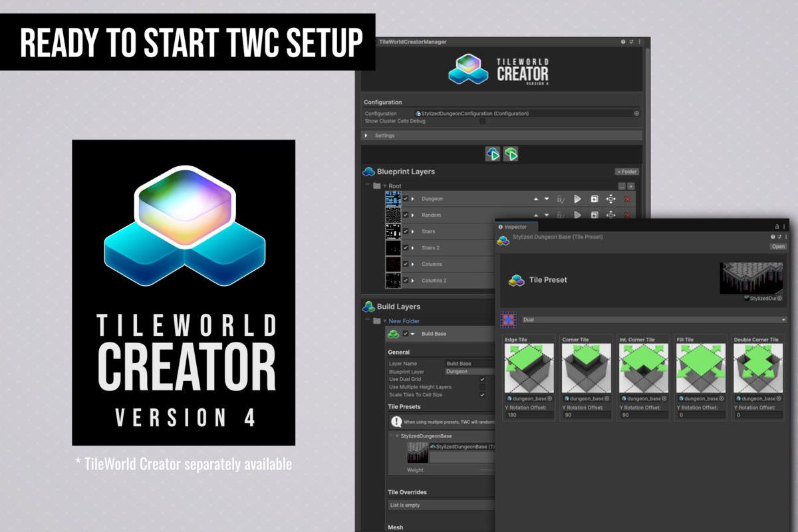Expand the Random layer details
The width and height of the screenshot is (798, 532).
coord(413,215)
